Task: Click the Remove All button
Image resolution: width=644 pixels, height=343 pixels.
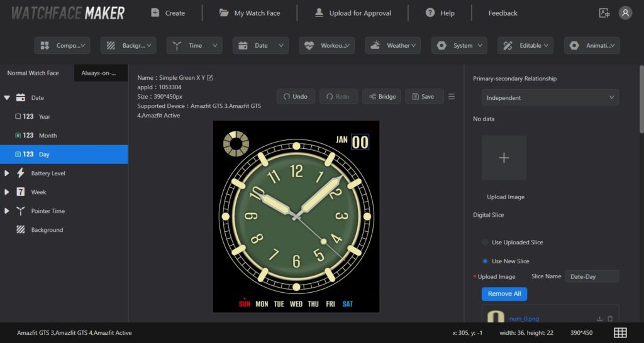Action: pyautogui.click(x=504, y=294)
